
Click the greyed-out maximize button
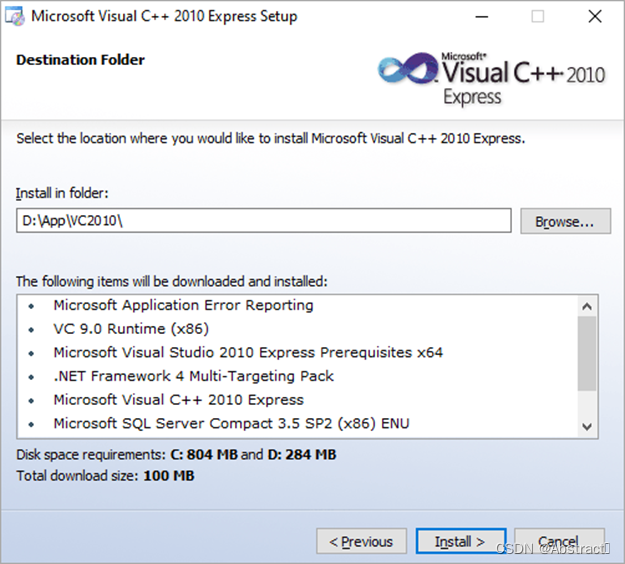click(x=538, y=16)
